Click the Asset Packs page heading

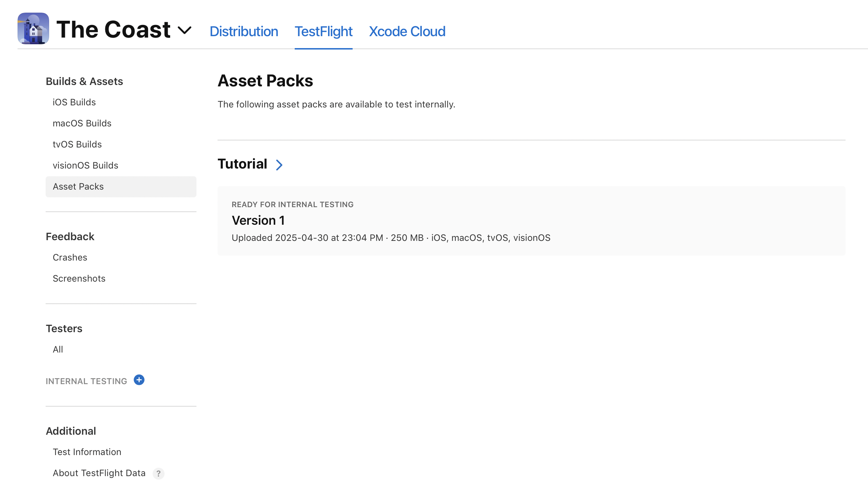(x=265, y=81)
